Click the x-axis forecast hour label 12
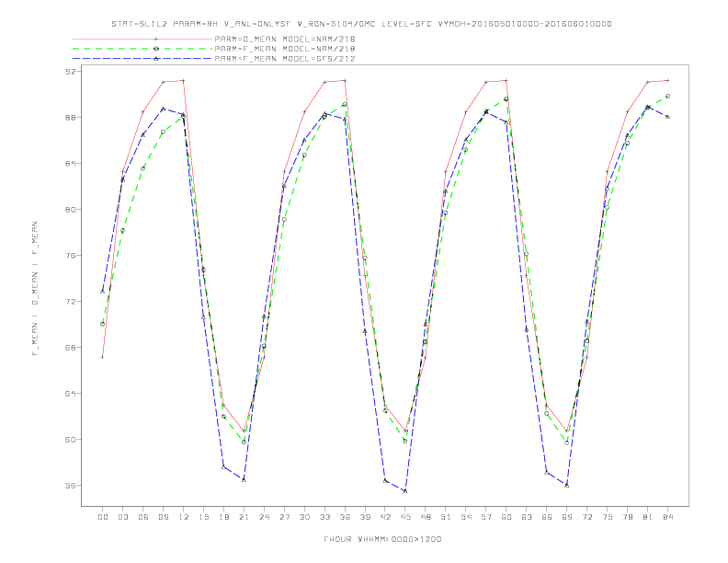728x563 pixels. click(184, 517)
